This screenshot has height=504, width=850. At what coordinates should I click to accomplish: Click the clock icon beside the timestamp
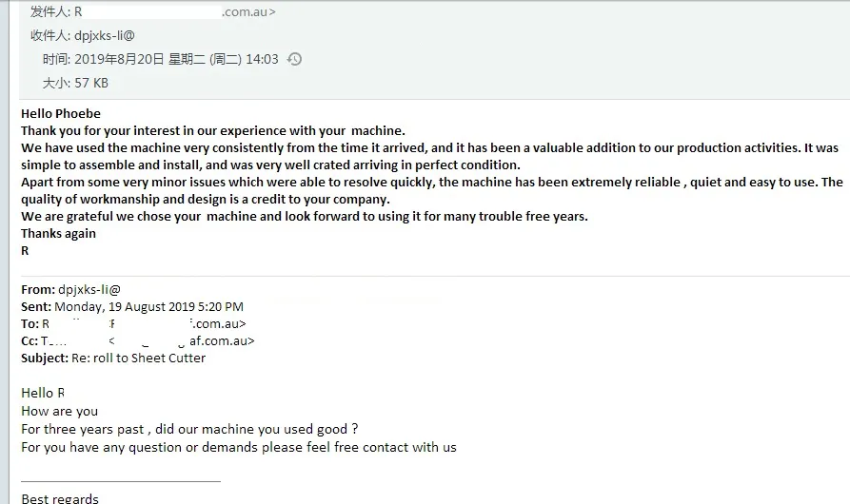(x=295, y=59)
